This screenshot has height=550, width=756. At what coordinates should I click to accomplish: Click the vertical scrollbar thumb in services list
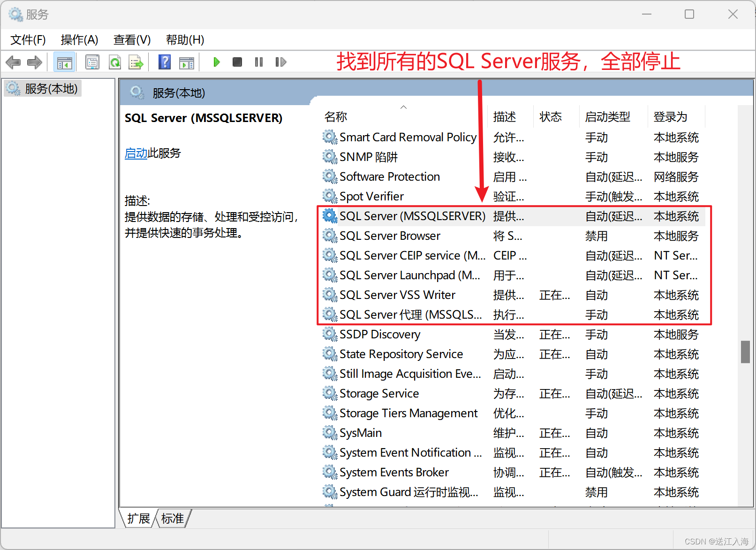coord(745,352)
